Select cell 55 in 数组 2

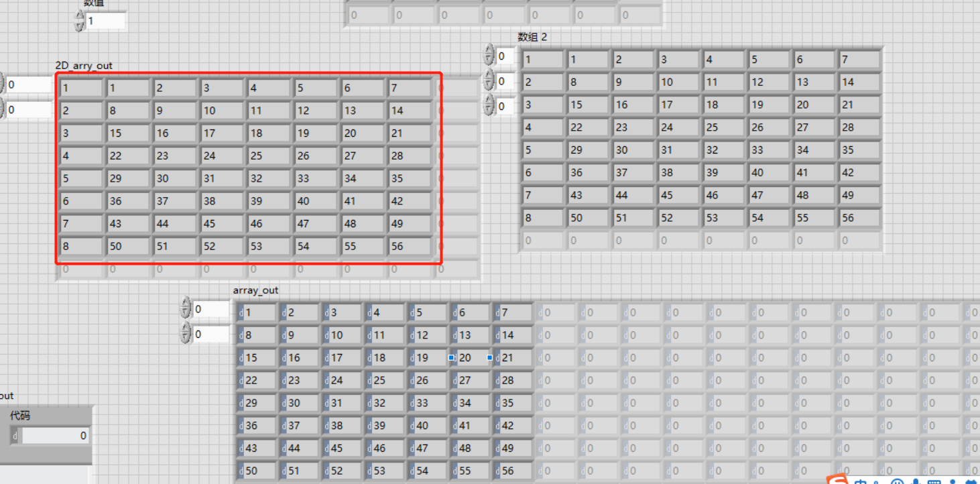(814, 218)
